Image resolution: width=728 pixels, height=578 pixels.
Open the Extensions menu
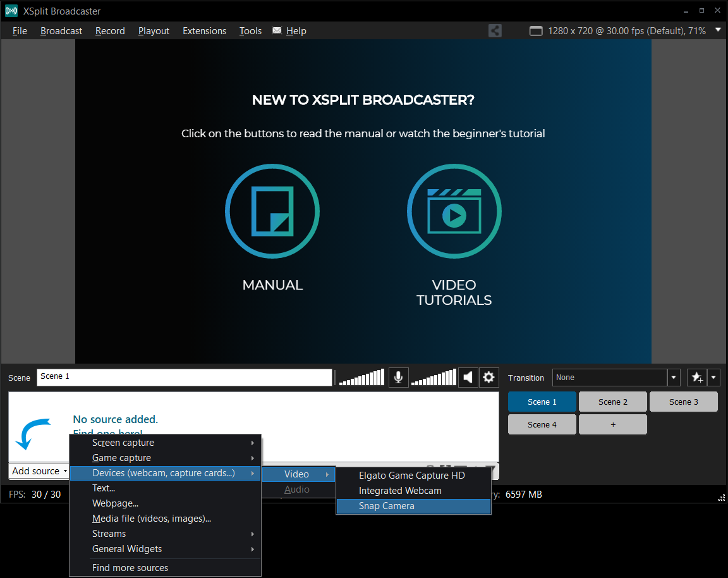pyautogui.click(x=204, y=30)
